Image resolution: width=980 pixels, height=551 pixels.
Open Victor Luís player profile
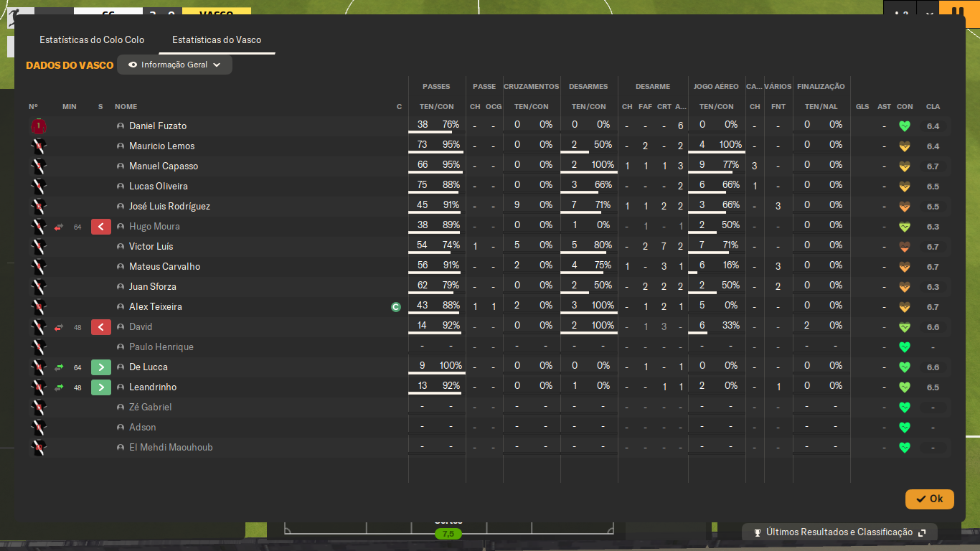tap(151, 247)
